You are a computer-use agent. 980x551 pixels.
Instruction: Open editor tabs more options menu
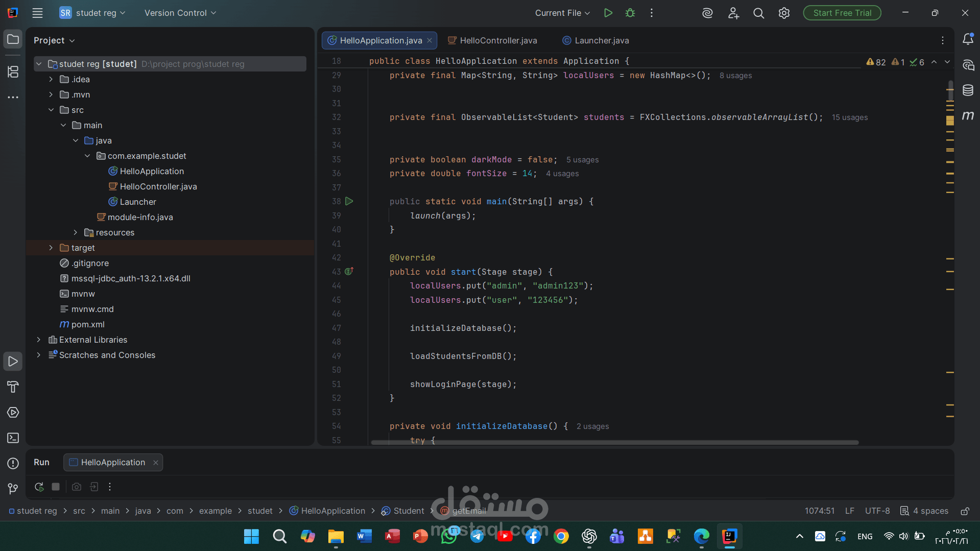click(x=943, y=40)
